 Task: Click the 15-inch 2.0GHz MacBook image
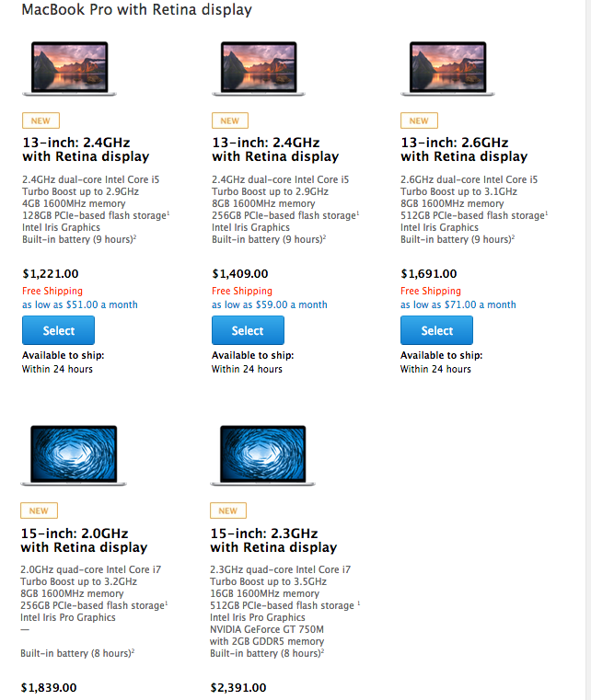(x=74, y=455)
